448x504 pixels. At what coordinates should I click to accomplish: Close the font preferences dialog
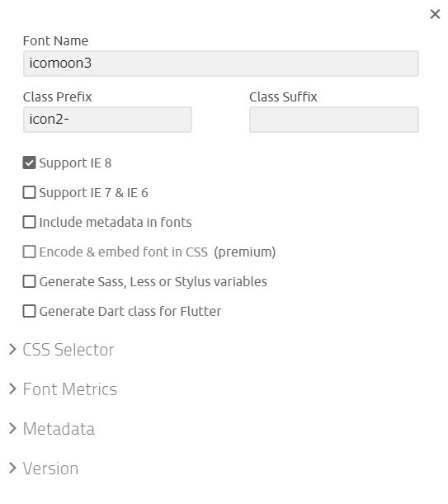click(435, 14)
